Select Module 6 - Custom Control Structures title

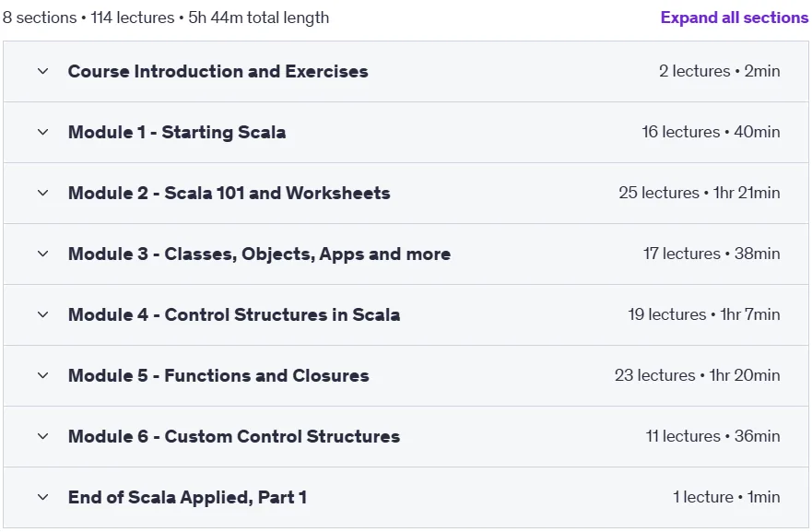pyautogui.click(x=234, y=437)
